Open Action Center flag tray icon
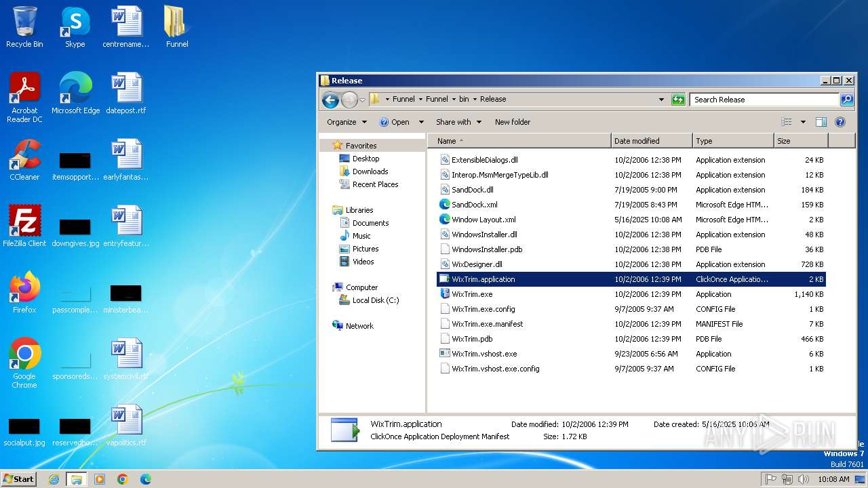Image resolution: width=868 pixels, height=488 pixels. 771,479
